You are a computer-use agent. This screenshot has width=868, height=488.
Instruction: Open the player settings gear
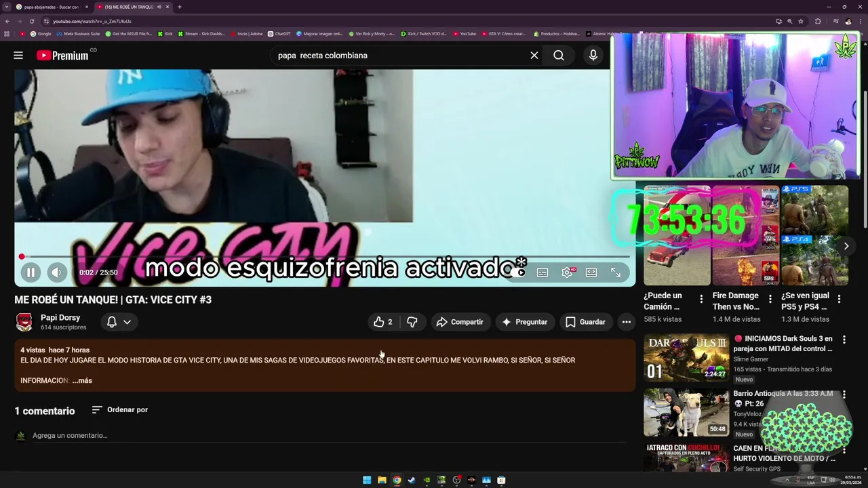[567, 272]
